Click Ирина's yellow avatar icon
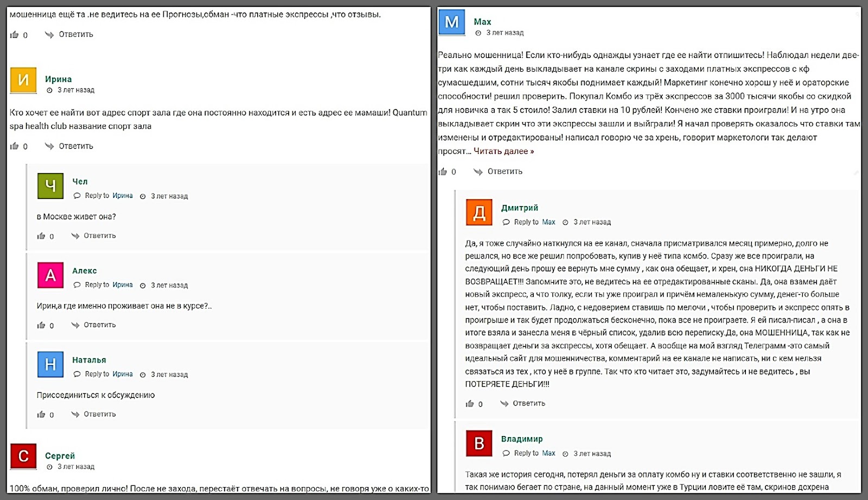This screenshot has height=500, width=868. click(23, 80)
